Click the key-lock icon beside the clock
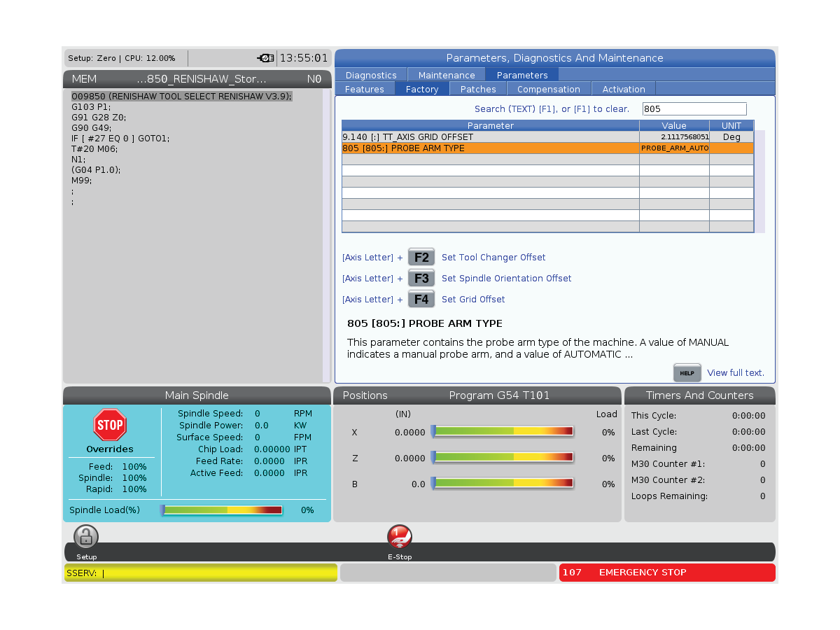This screenshot has height=630, width=840. point(266,58)
